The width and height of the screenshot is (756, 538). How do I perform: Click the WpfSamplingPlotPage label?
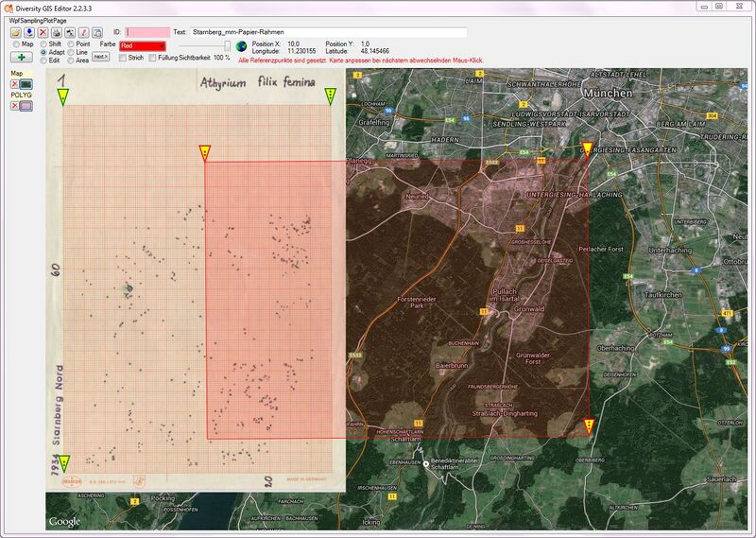[38, 21]
